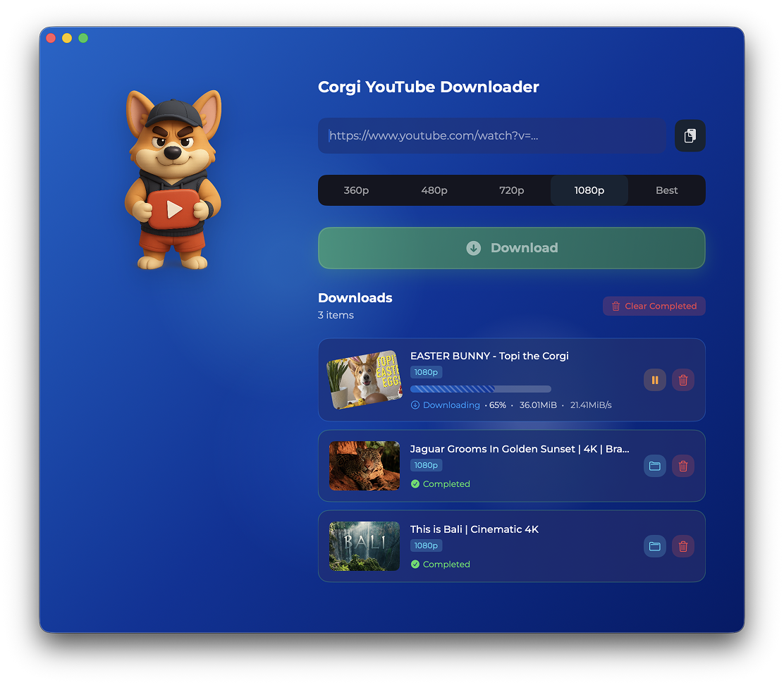Screen dimensions: 784x685
Task: Click the corgi mascot logo
Action: pos(173,180)
